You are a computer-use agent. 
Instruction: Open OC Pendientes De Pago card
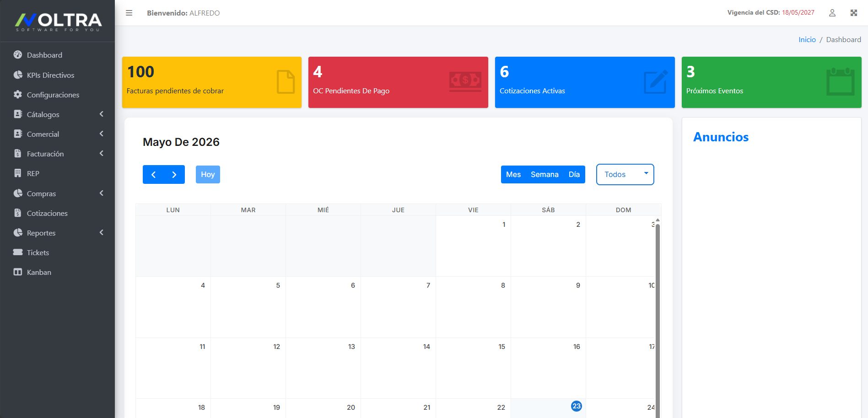(398, 82)
